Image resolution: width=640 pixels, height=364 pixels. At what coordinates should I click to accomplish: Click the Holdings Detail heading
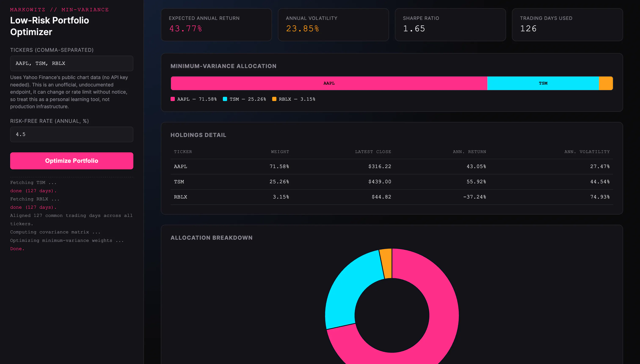pyautogui.click(x=199, y=135)
